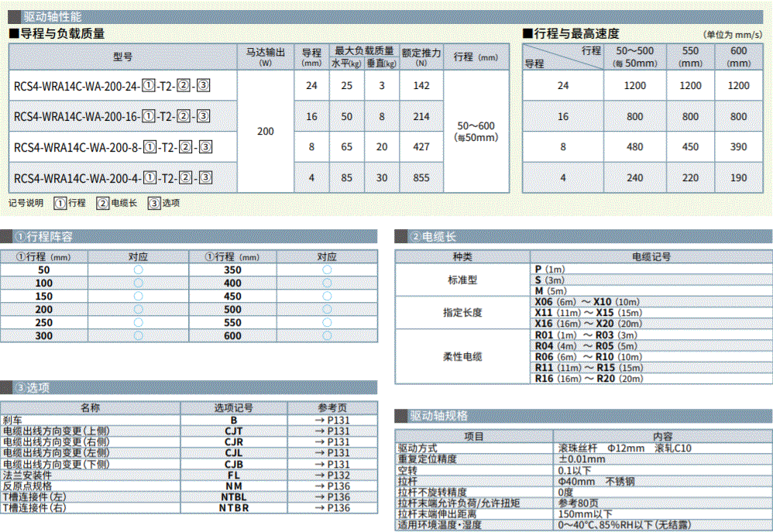The height and width of the screenshot is (532, 773).
Task: Click the ②电缆长 section title
Action: [x=434, y=237]
